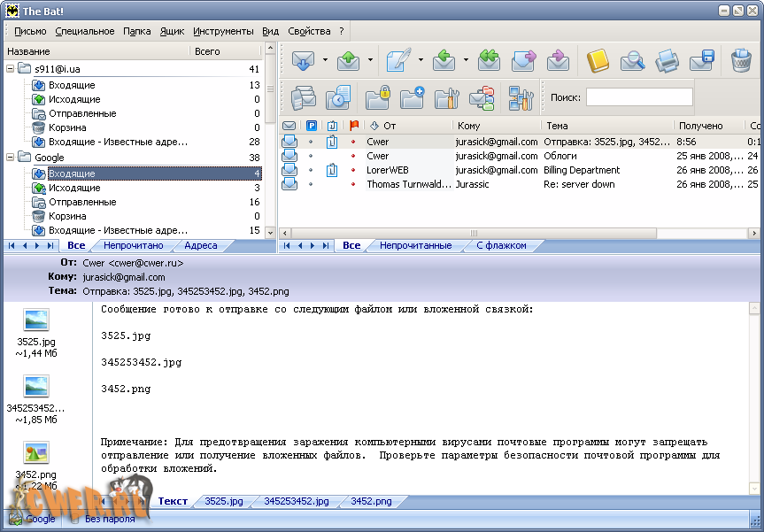The width and height of the screenshot is (764, 532).
Task: Click the reply to all icon
Action: [x=489, y=60]
